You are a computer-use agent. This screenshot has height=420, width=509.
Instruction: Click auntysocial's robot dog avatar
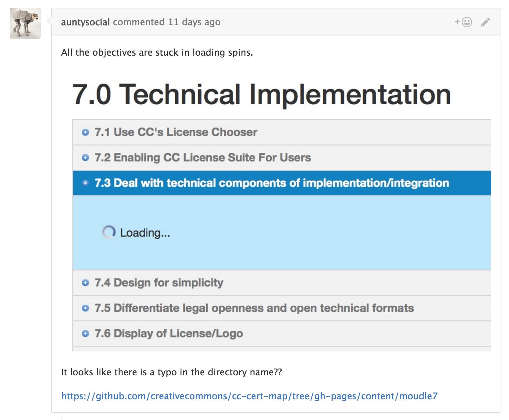(25, 23)
